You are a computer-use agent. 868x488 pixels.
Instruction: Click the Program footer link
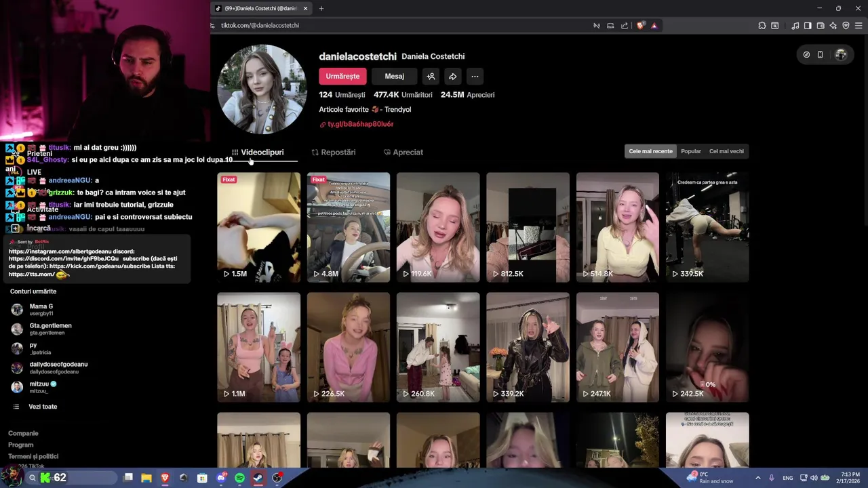click(21, 445)
